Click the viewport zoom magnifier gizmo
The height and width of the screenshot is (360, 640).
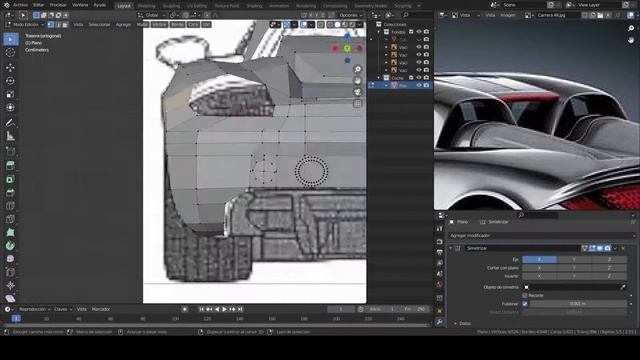[x=358, y=69]
